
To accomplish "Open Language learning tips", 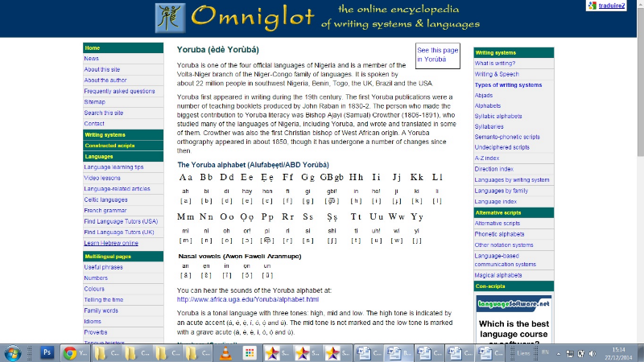I will click(114, 167).
